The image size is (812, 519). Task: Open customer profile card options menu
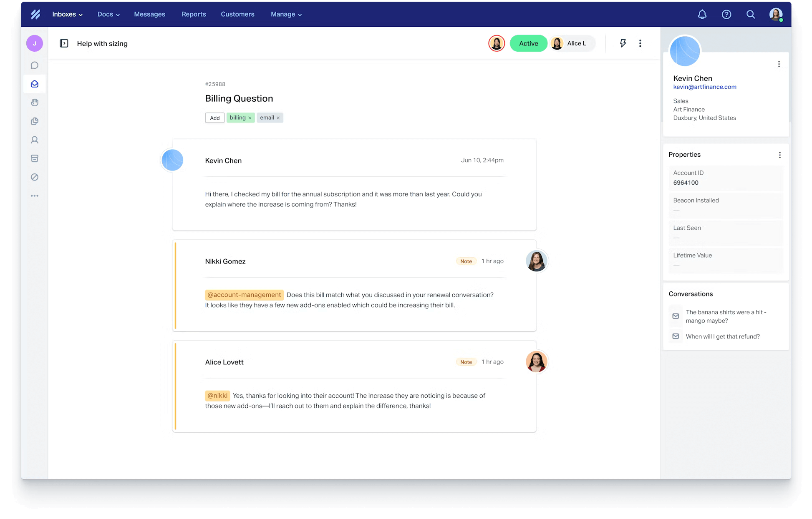(779, 64)
